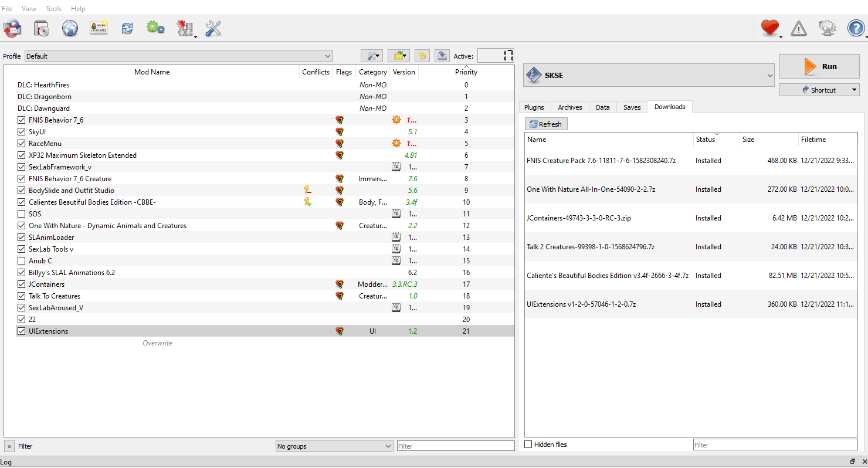Disable Talk To Creatures checkbox
Viewport: 868px width, 468px height.
click(x=22, y=296)
